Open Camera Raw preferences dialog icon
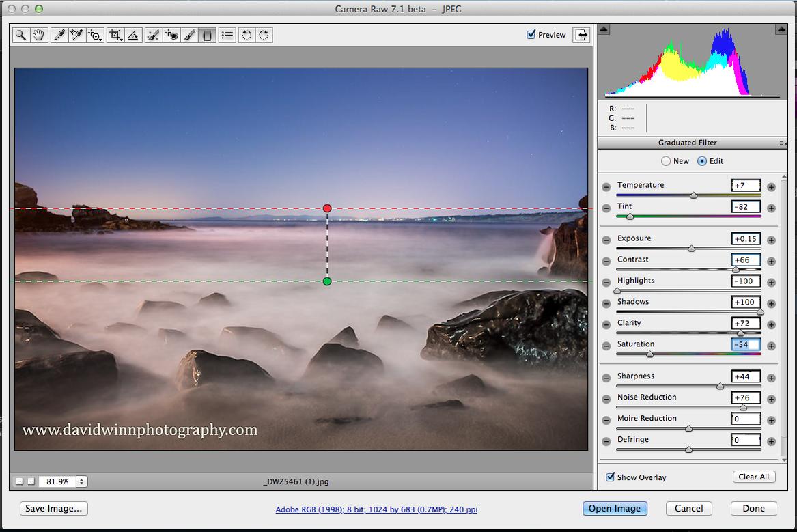The height and width of the screenshot is (532, 797). (x=227, y=35)
